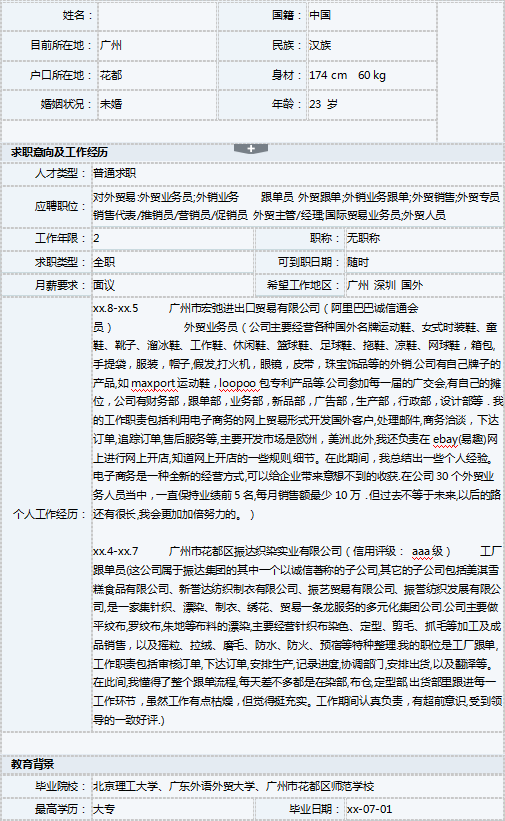Select the 人才类型 value 普通求职
505x821 pixels.
[115, 173]
